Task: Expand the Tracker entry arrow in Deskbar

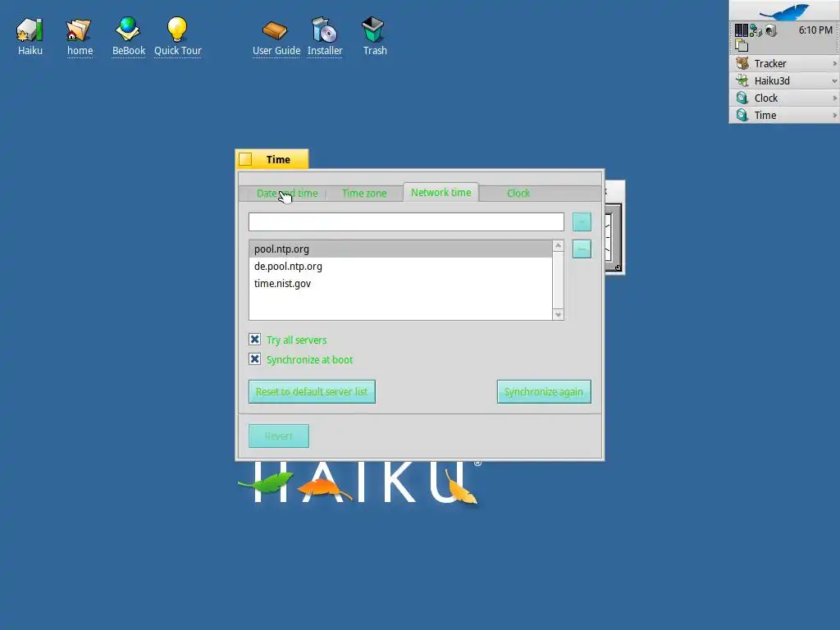Action: [834, 63]
